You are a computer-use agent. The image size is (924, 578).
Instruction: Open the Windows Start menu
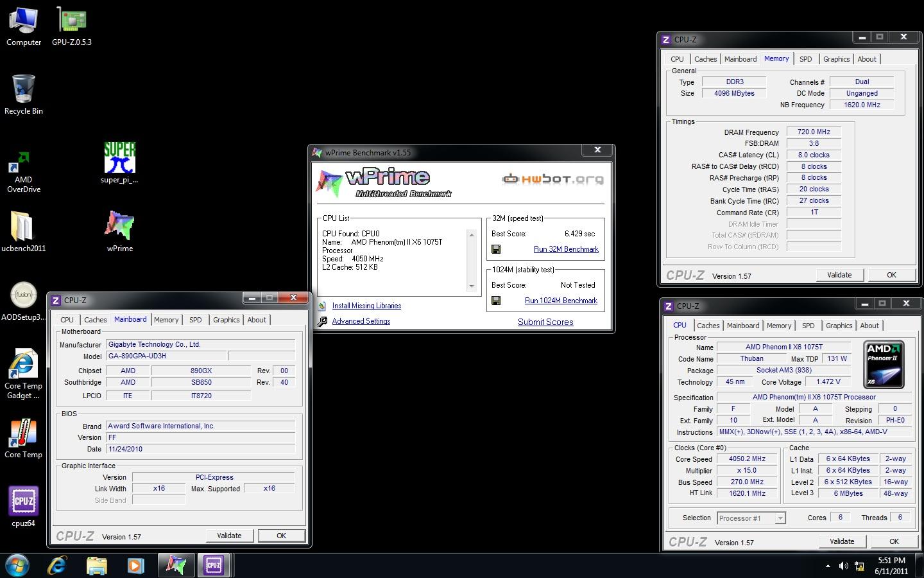coord(17,565)
